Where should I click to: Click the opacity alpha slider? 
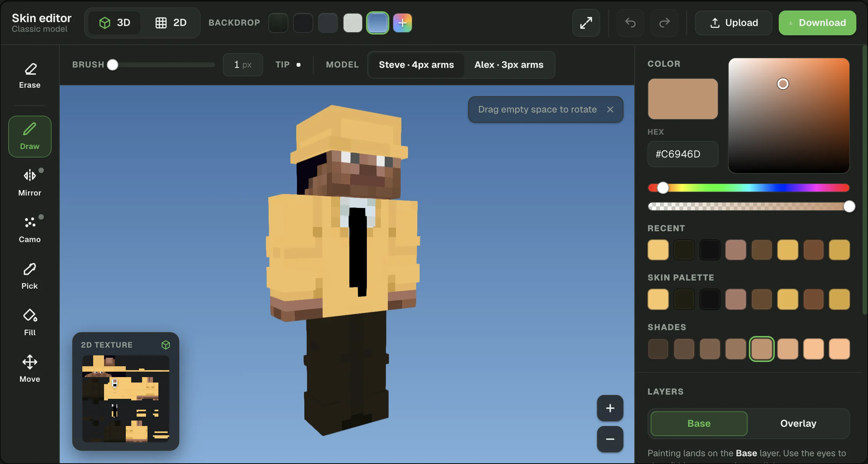748,206
